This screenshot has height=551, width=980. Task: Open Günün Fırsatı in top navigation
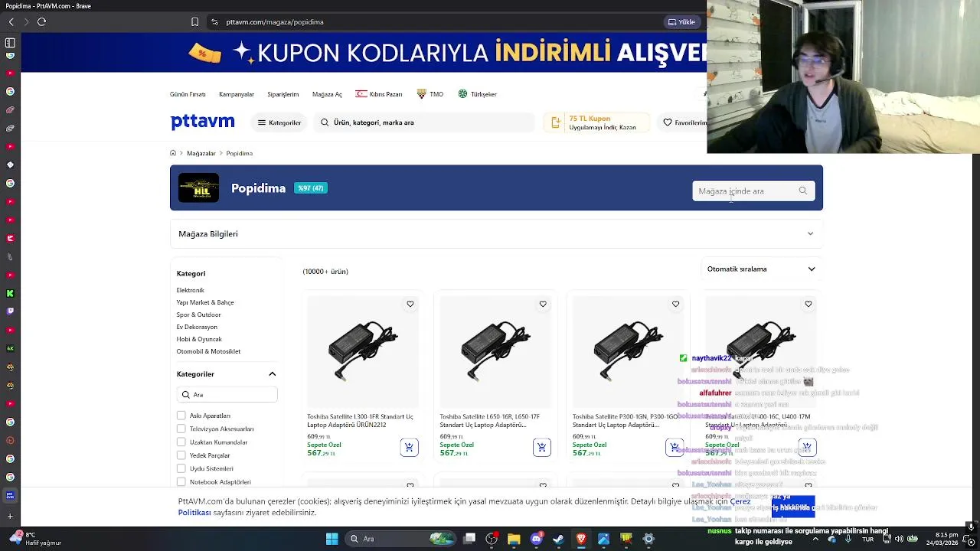[x=188, y=94]
